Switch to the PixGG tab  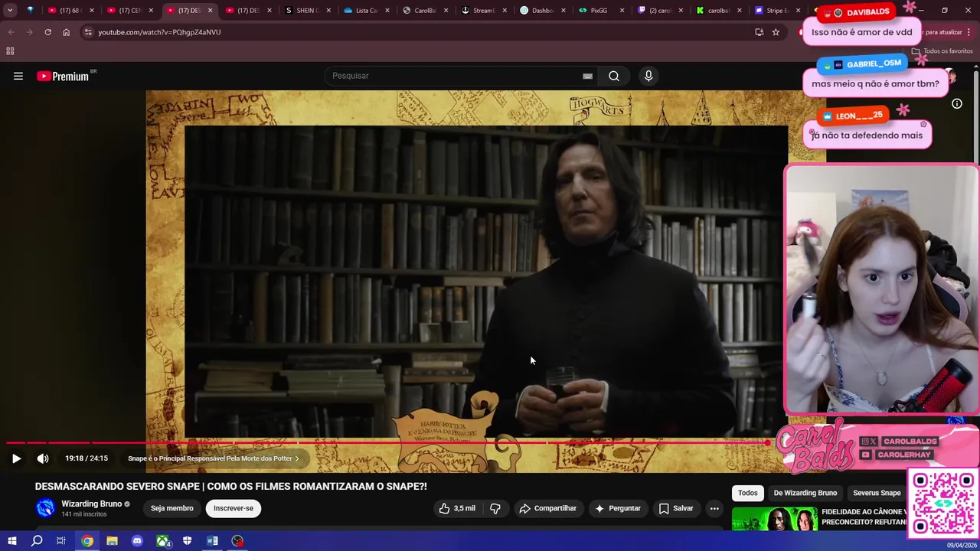(x=602, y=11)
